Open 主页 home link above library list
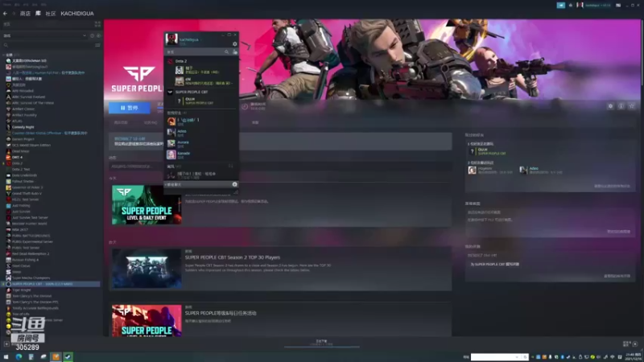 coord(7,24)
